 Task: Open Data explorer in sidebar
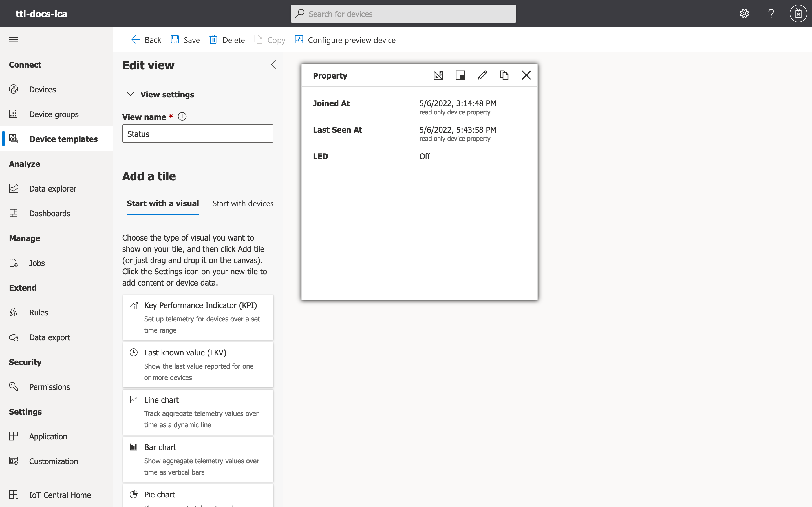52,189
